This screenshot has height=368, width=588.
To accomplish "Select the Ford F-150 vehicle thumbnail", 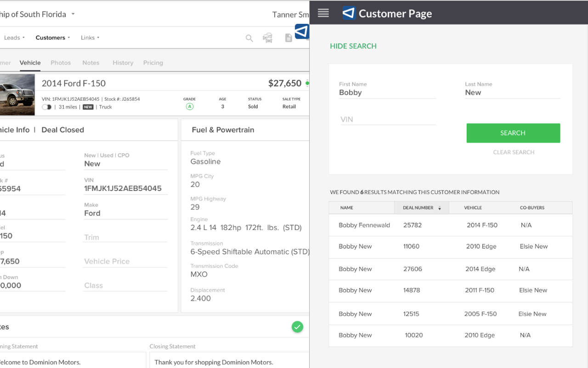I will click(x=17, y=95).
